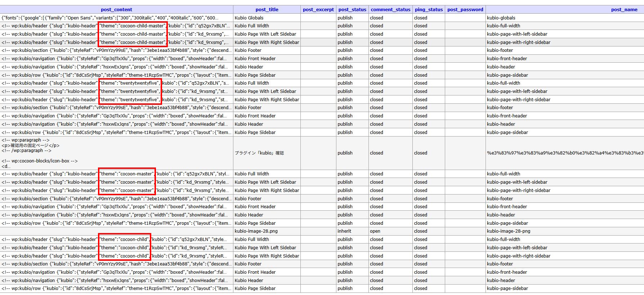Screen dimensions: 644x295
Task: Click the fonts google Open Sans content cell
Action: [x=117, y=18]
